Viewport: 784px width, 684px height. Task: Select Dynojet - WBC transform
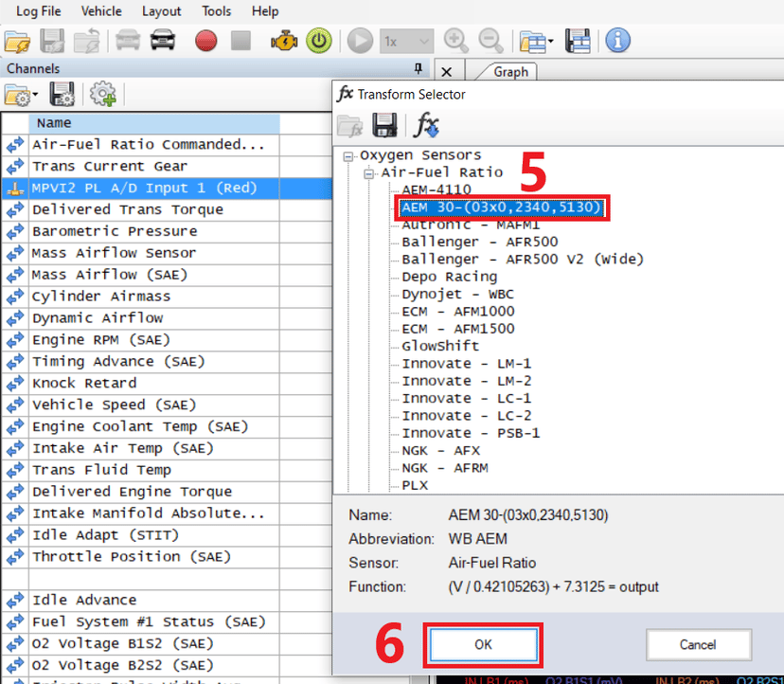click(458, 295)
